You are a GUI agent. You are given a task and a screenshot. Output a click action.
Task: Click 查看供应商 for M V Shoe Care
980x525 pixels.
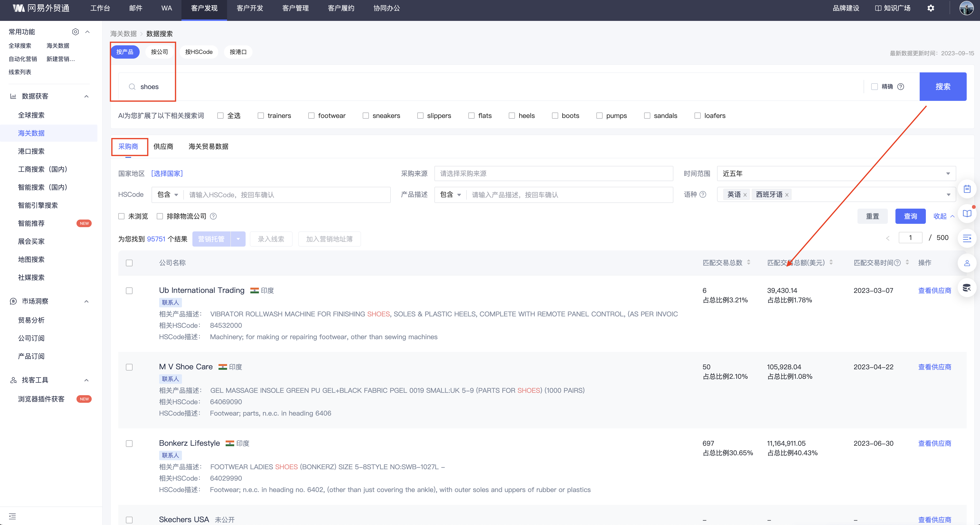(935, 367)
